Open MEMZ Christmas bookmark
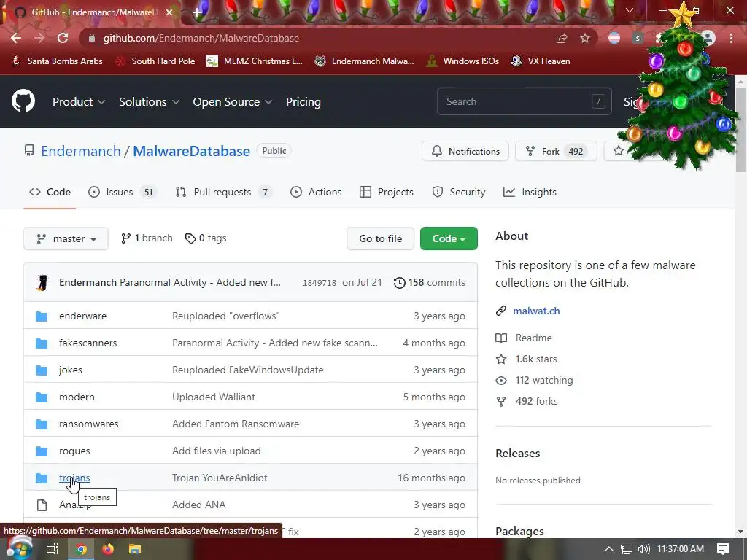Screen dimensions: 747x560 pyautogui.click(x=255, y=61)
